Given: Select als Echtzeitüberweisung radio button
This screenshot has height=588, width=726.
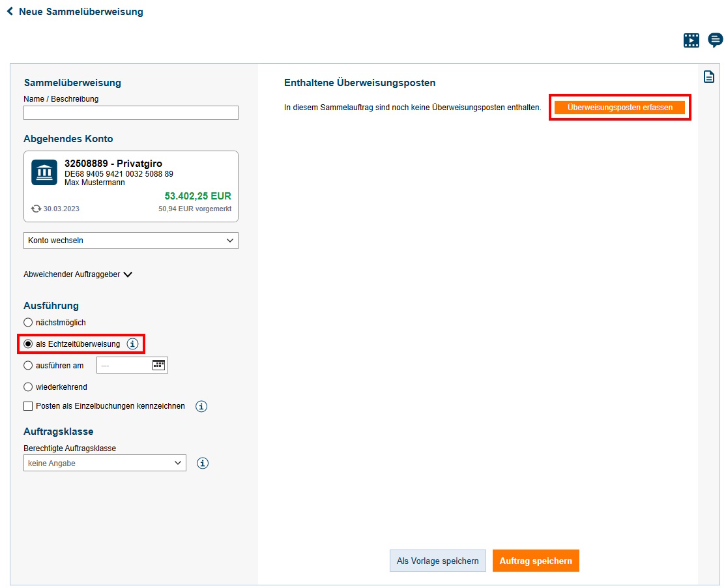Looking at the screenshot, I should pos(28,344).
